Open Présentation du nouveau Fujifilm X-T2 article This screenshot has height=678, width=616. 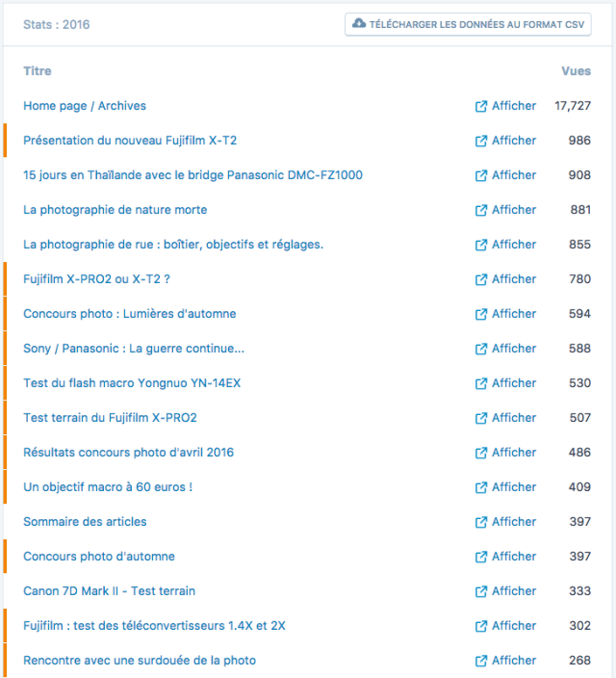point(130,141)
